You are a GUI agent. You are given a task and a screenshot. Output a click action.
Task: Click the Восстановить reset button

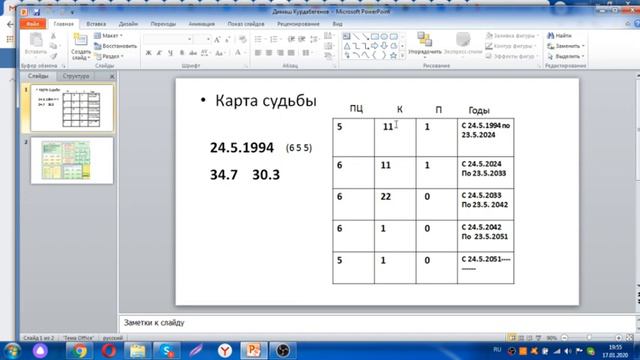[116, 46]
